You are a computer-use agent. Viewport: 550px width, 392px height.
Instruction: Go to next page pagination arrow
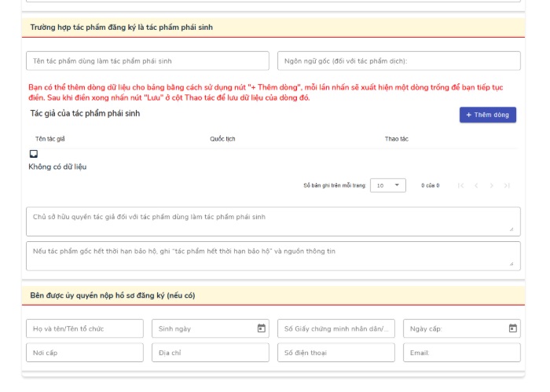(x=491, y=185)
